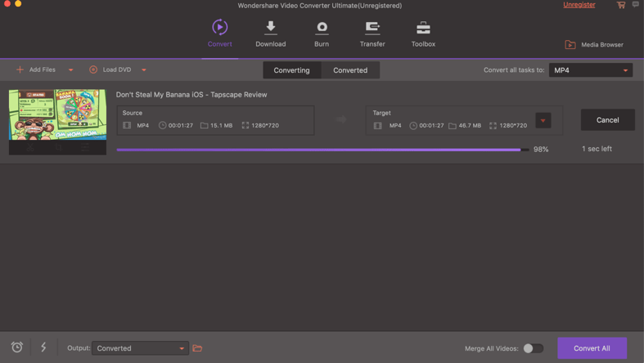This screenshot has width=644, height=363.
Task: Open the Output folder dropdown
Action: (140, 348)
